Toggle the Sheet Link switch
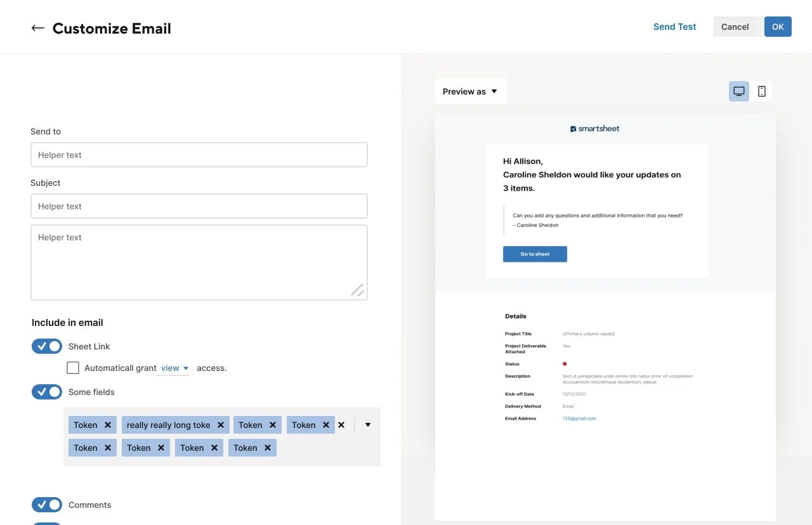This screenshot has width=812, height=525. tap(47, 346)
